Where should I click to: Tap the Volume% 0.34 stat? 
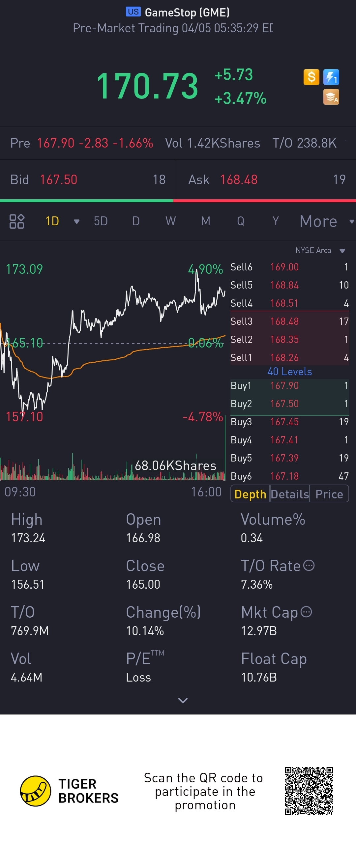273,528
